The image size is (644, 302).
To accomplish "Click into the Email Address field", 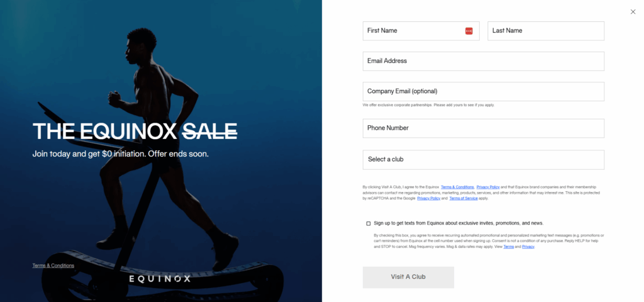I will point(484,61).
